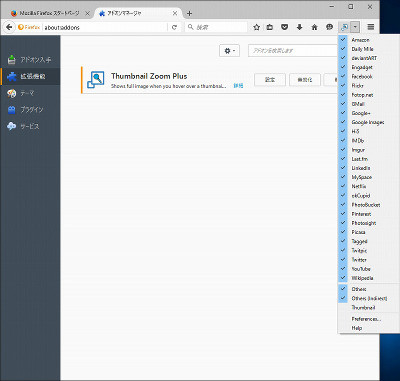
Task: Toggle Tagged site option
Action: (368, 241)
